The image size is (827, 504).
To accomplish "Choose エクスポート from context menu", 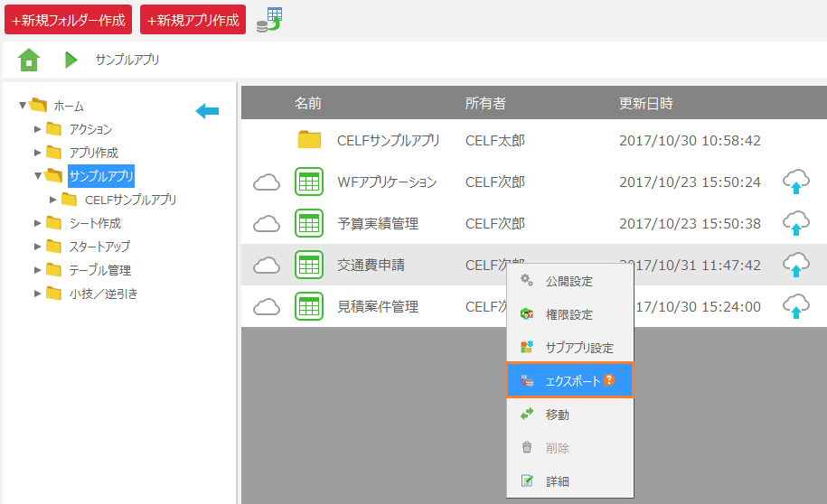I will (569, 380).
